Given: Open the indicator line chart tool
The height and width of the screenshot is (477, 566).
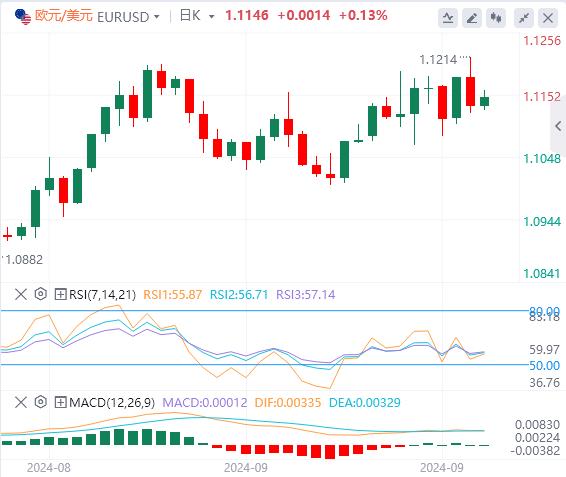Looking at the screenshot, I should click(x=448, y=18).
